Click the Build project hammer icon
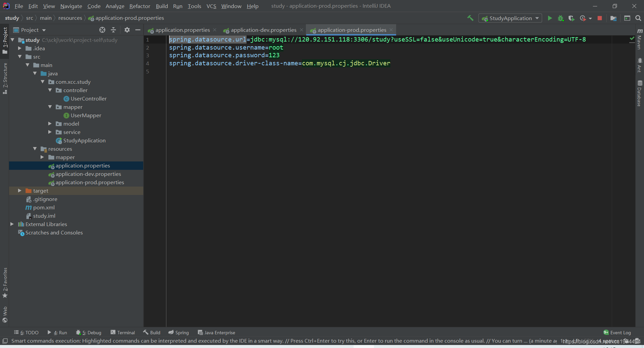The height and width of the screenshot is (348, 644). pos(470,18)
